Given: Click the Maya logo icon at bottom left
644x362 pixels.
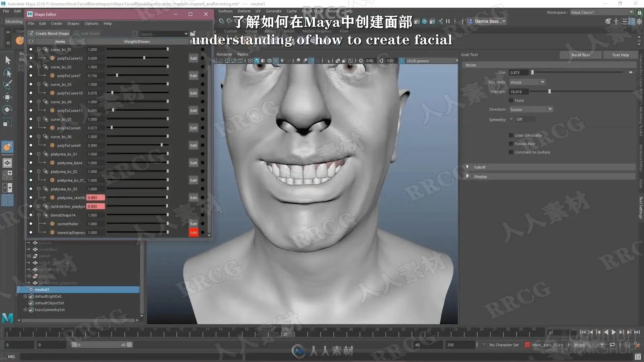Looking at the screenshot, I should 7,317.
